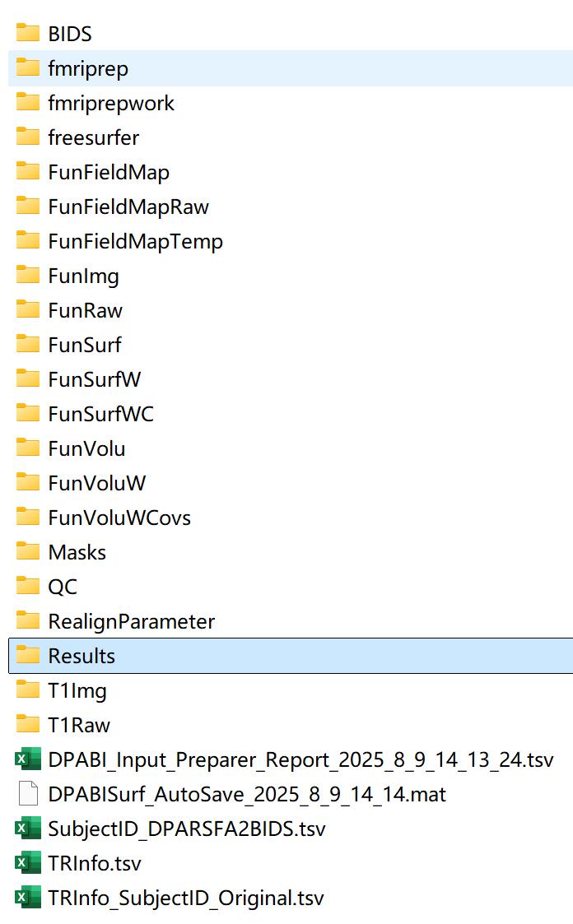
Task: Select the FunSurfWC folder name
Action: [100, 414]
